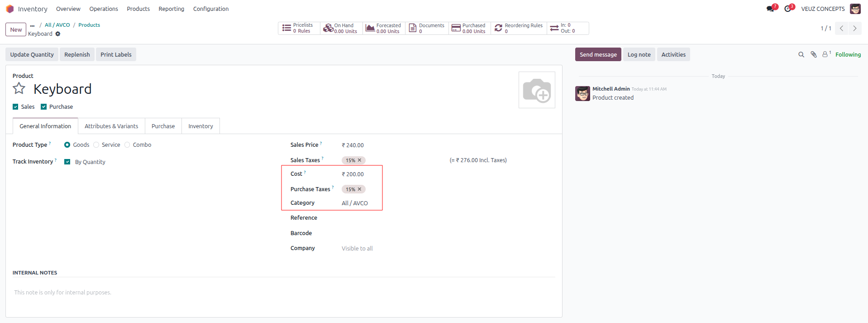Select the Service product type

(x=96, y=145)
